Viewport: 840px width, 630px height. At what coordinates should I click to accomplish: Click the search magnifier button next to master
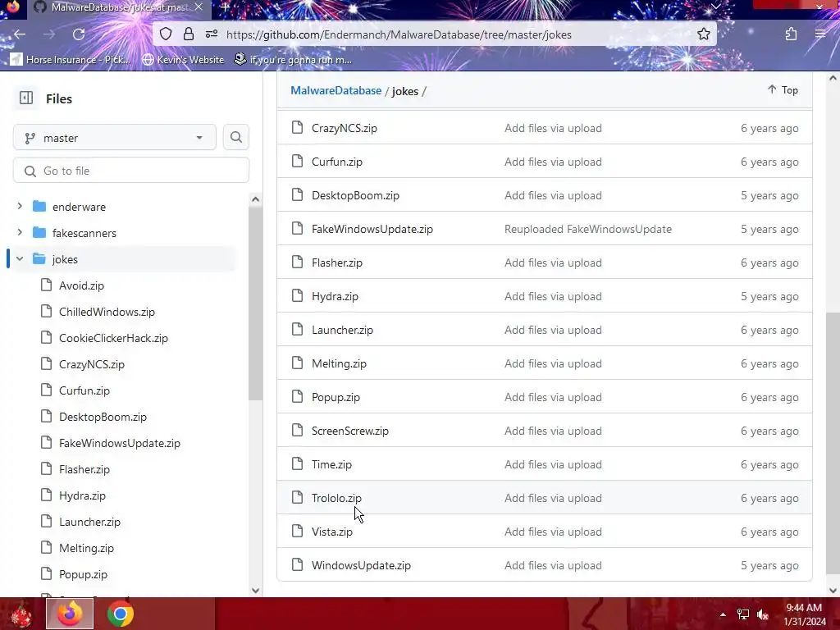point(235,138)
